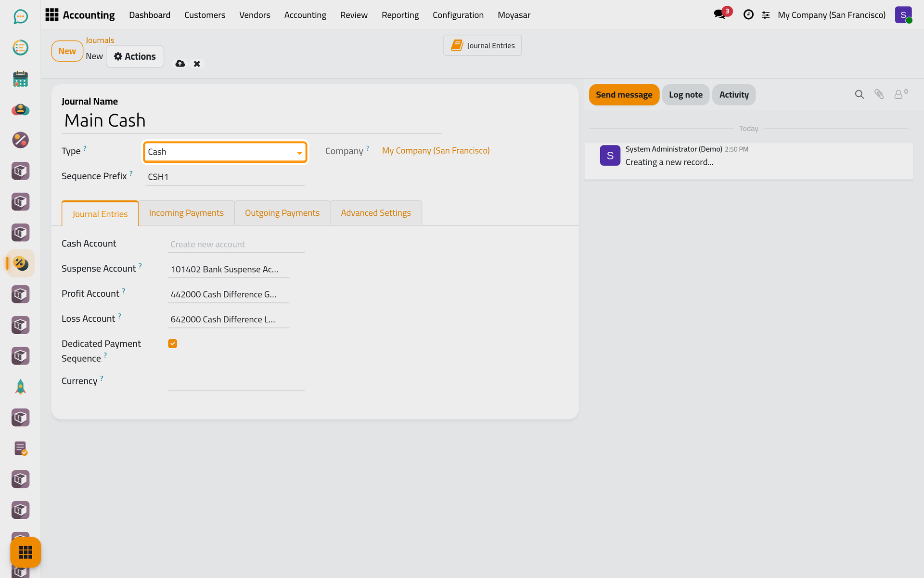Viewport: 924px width, 578px height.
Task: Open the Actions gear dropdown
Action: 135,56
